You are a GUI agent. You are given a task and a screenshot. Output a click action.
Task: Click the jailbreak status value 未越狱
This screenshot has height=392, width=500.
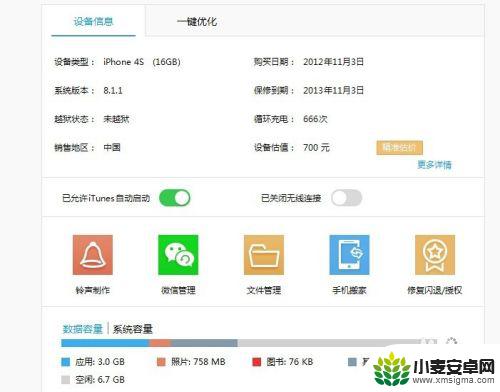[x=116, y=119]
